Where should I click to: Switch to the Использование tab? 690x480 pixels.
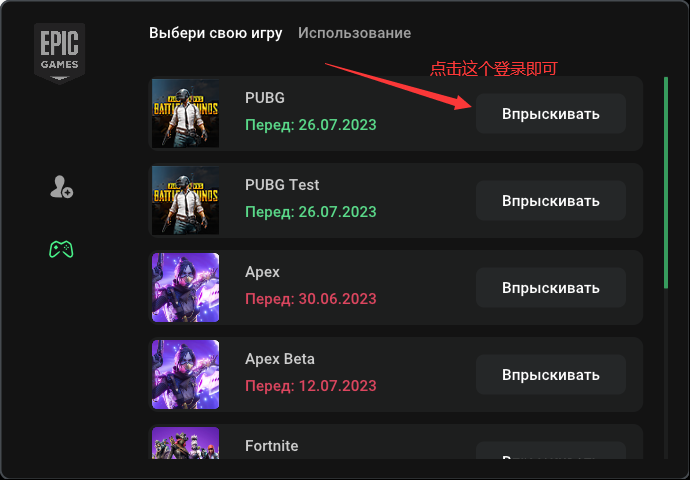[x=354, y=33]
